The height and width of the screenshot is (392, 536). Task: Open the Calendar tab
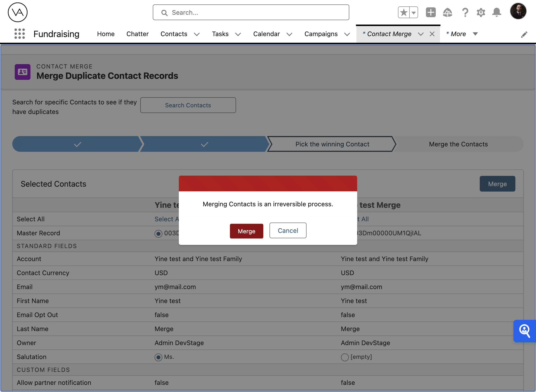(x=266, y=34)
